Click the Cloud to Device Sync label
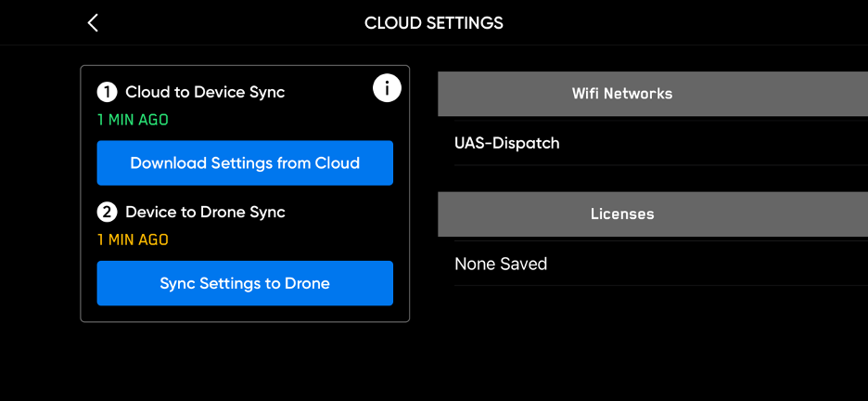868x401 pixels. click(205, 92)
